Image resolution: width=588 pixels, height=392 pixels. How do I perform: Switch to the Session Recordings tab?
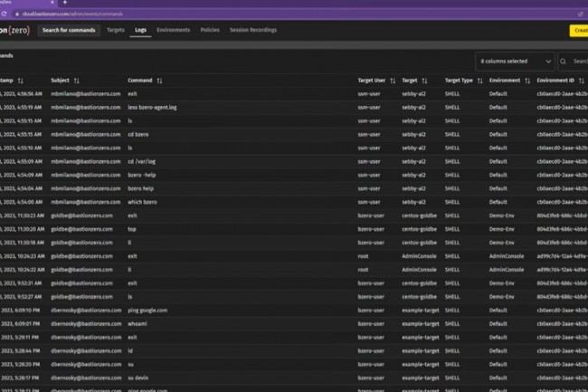253,30
